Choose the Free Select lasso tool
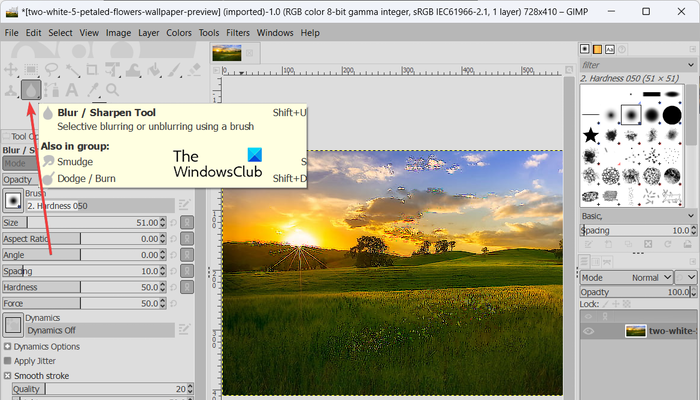The image size is (700, 400). tap(53, 68)
